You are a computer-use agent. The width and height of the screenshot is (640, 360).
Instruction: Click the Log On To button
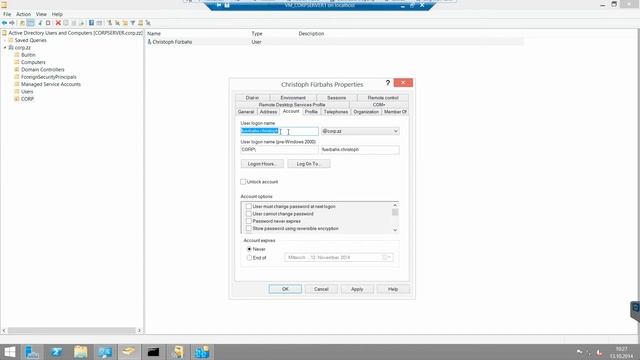pyautogui.click(x=309, y=164)
